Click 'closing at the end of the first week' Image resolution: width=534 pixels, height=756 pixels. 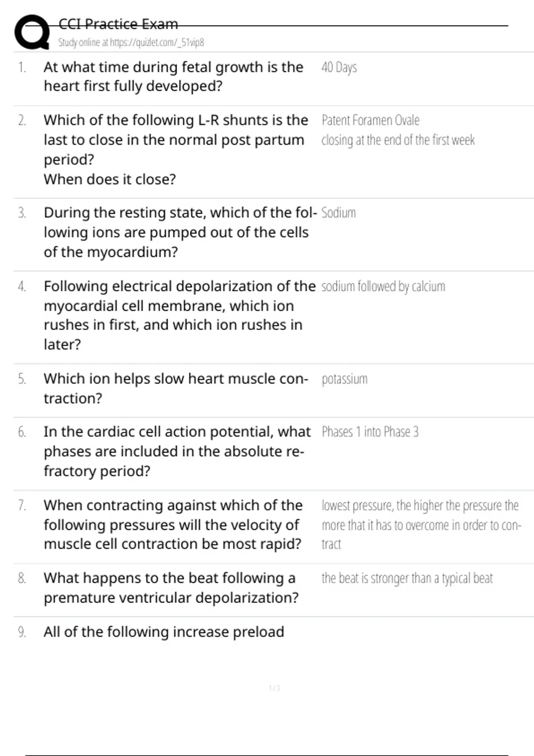pos(398,140)
